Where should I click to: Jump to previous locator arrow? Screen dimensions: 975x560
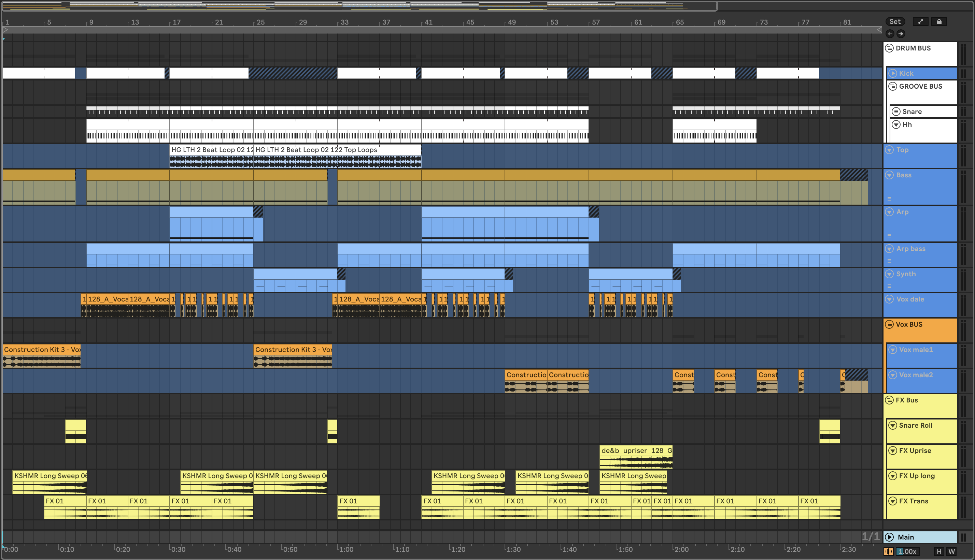click(x=890, y=34)
